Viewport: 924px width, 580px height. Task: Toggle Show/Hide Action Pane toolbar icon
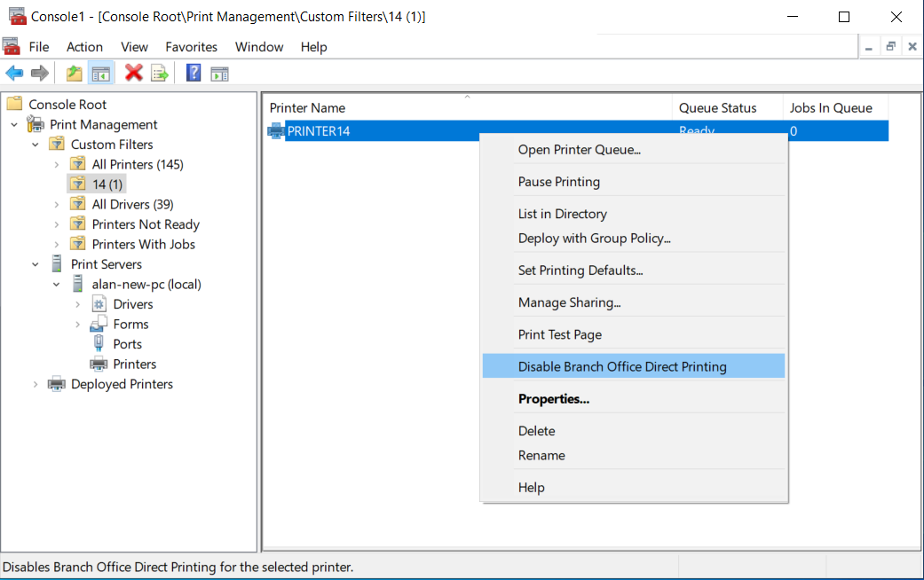[x=220, y=74]
